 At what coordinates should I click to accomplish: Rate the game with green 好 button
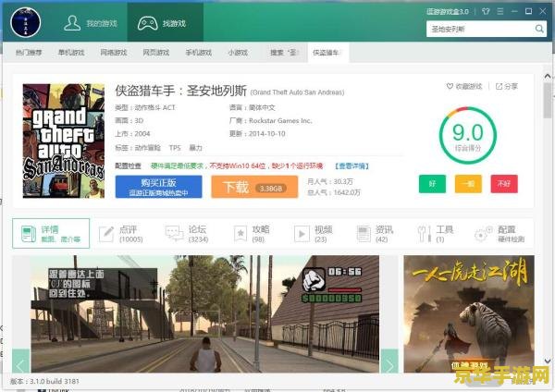[432, 184]
